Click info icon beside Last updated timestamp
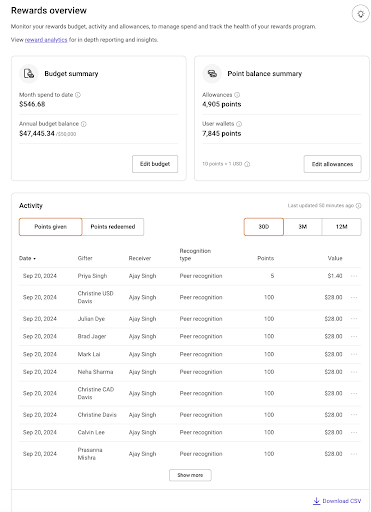Image resolution: width=371 pixels, height=512 pixels. point(358,206)
